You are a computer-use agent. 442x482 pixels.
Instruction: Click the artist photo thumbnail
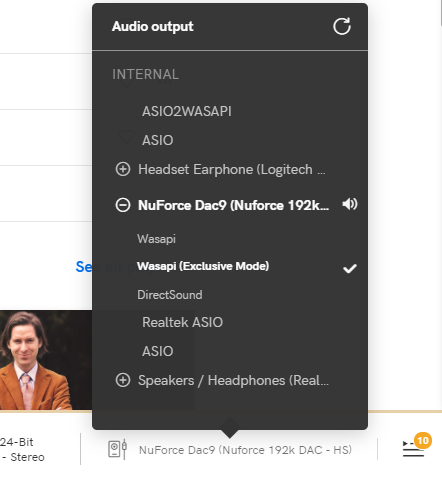tap(46, 360)
